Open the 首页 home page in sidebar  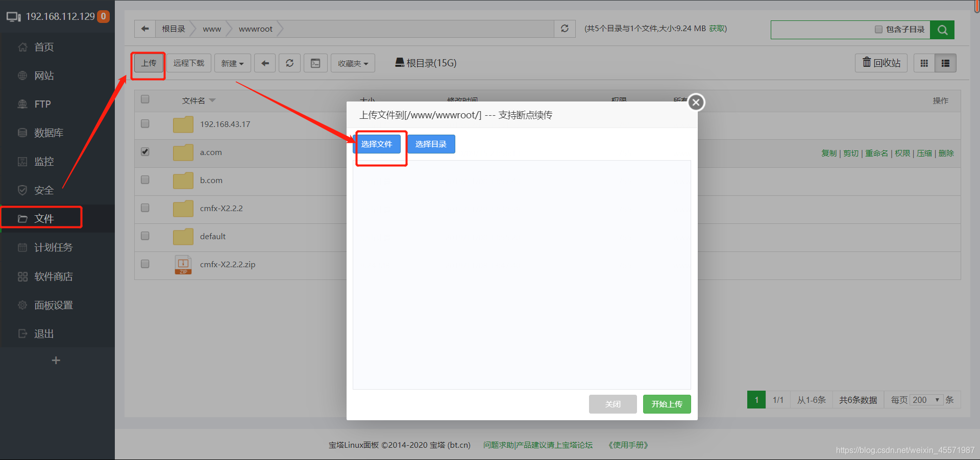pos(44,47)
